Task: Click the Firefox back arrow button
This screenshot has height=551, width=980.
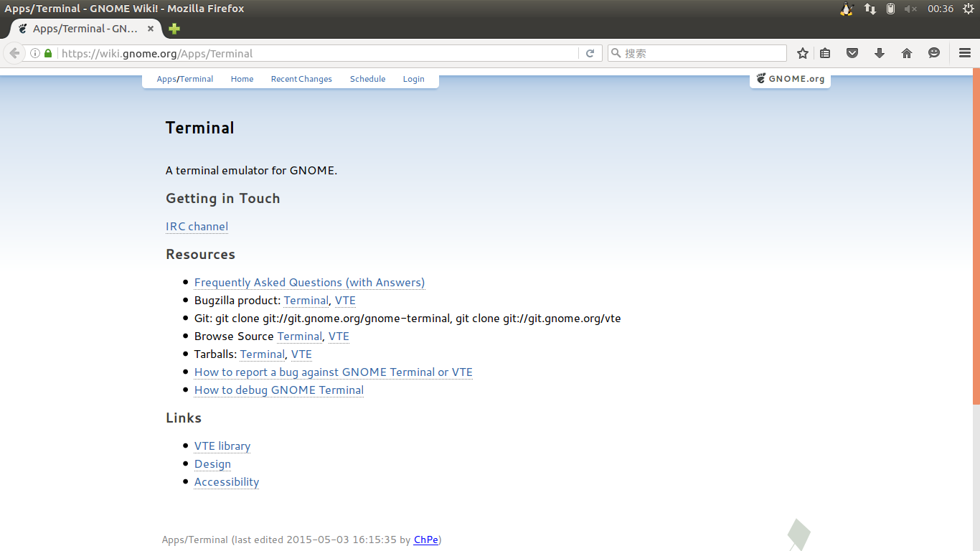Action: 14,53
